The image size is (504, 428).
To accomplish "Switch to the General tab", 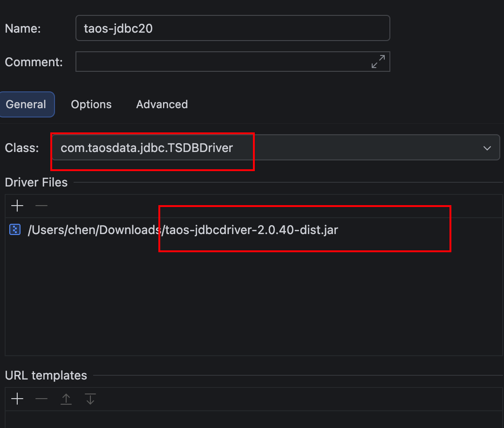I will (26, 104).
